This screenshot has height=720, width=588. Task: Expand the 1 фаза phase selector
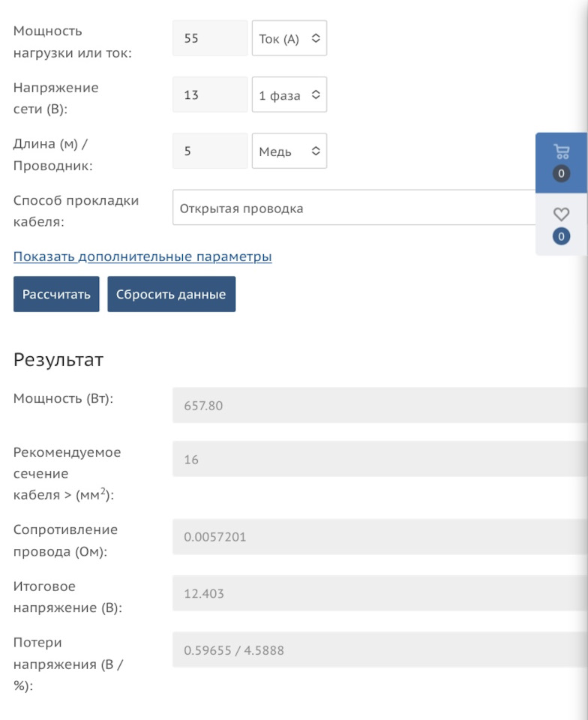tap(289, 95)
